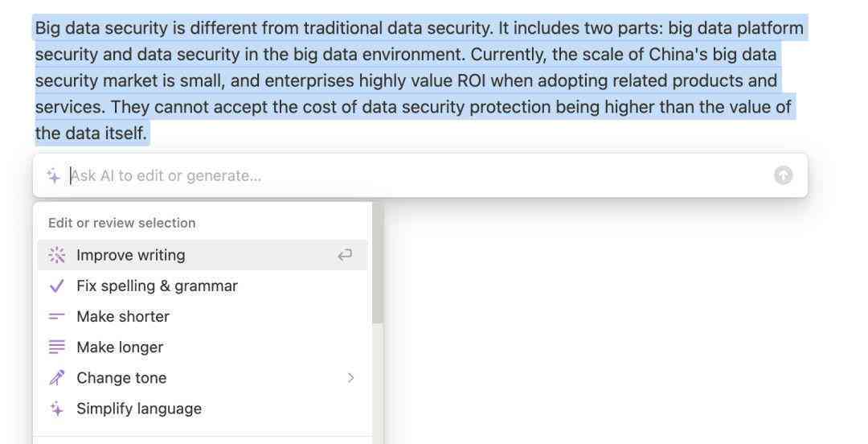Screen dimensions: 868x444
Task: Click the Change tone microphone icon
Action: tap(56, 378)
